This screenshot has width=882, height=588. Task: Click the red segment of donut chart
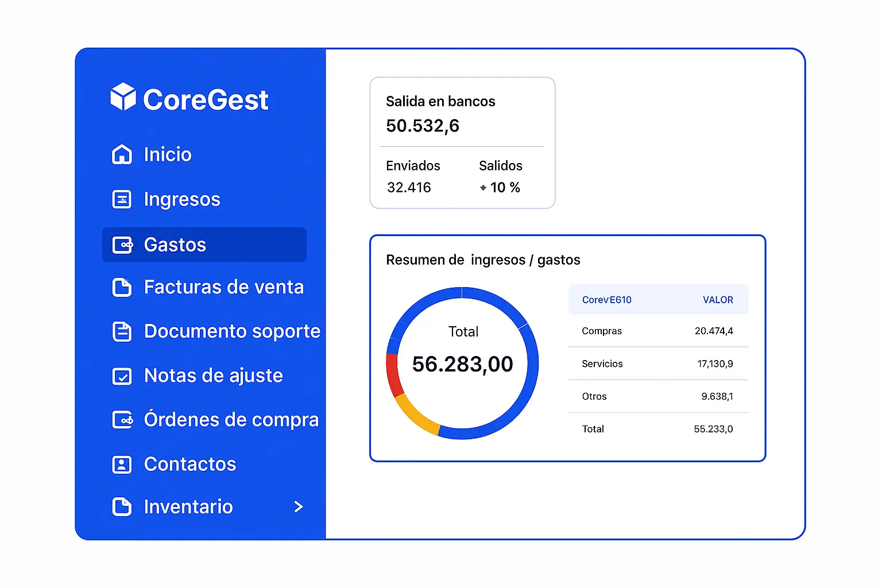click(x=393, y=374)
